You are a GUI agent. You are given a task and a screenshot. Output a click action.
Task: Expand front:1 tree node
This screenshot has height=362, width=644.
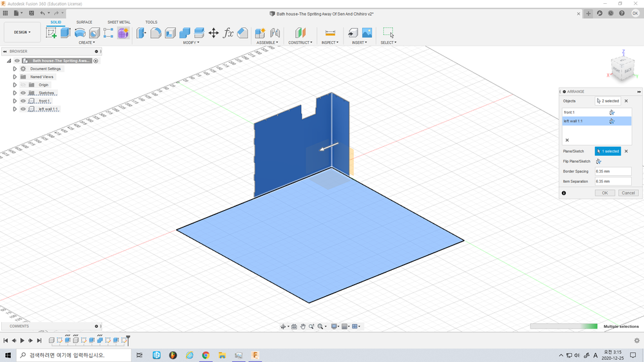[15, 101]
